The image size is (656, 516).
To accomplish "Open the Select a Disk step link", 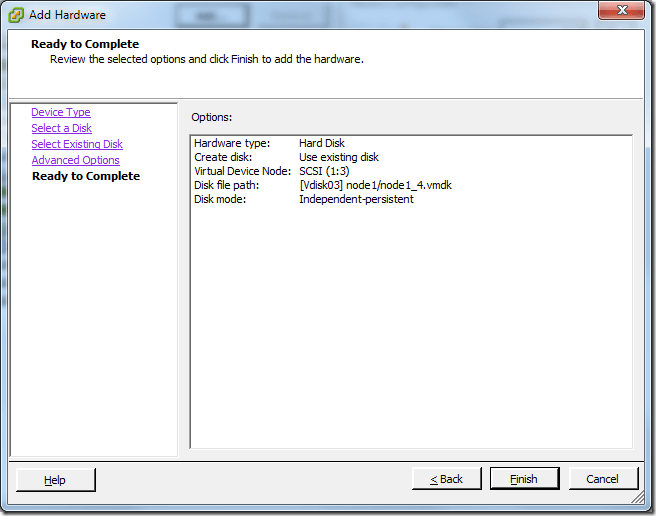I will tap(62, 128).
